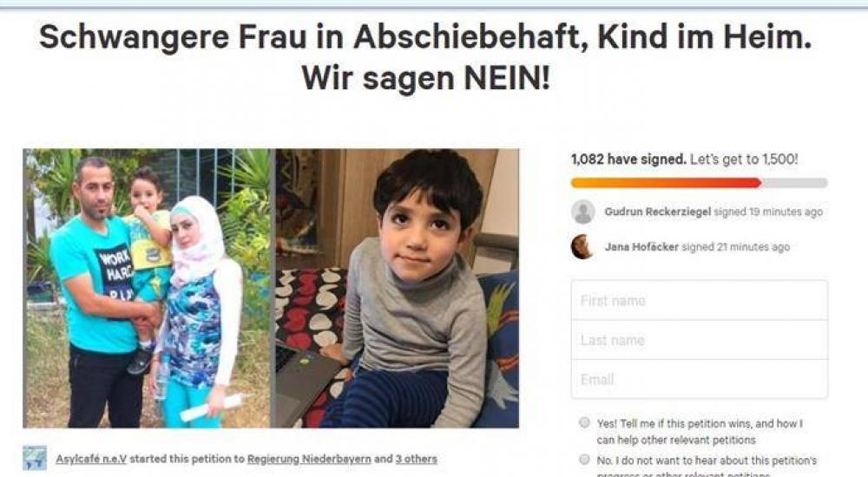Viewport: 868px width, 477px height.
Task: Click Jana Hofäcker's signer name
Action: click(641, 247)
